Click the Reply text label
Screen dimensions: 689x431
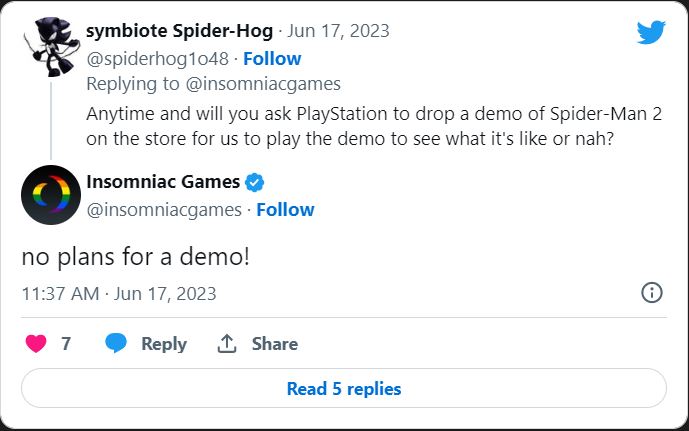[x=164, y=343]
